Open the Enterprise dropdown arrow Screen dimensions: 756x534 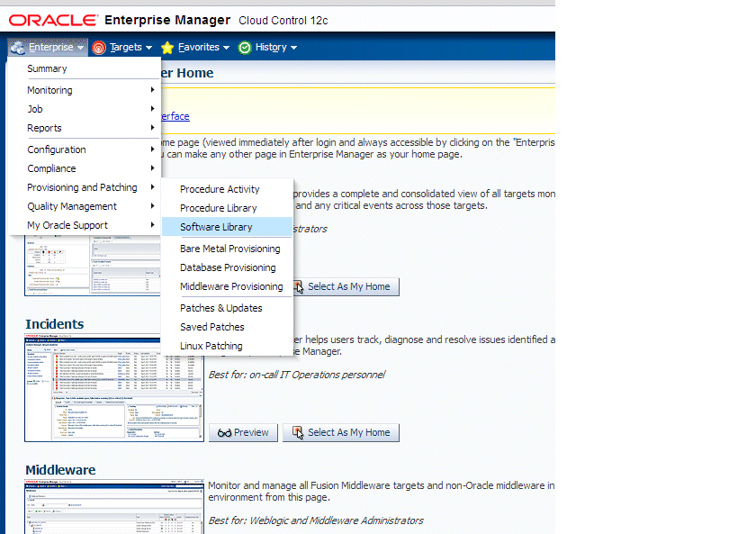pos(80,48)
